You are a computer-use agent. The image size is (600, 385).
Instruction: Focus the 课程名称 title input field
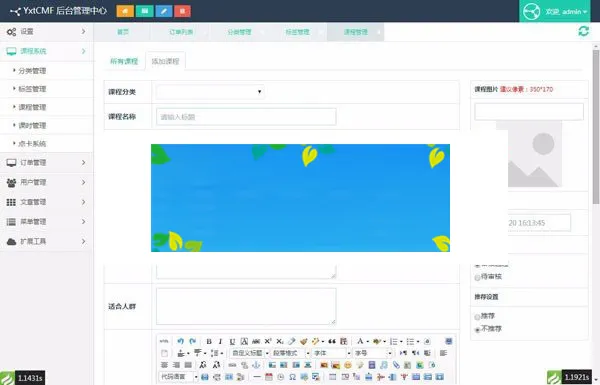pyautogui.click(x=246, y=117)
